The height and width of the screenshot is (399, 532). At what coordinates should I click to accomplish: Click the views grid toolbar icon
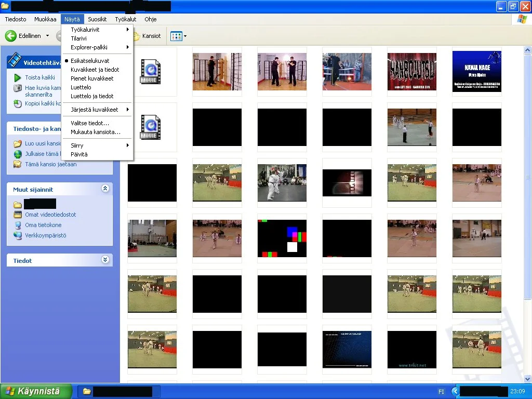coord(177,36)
